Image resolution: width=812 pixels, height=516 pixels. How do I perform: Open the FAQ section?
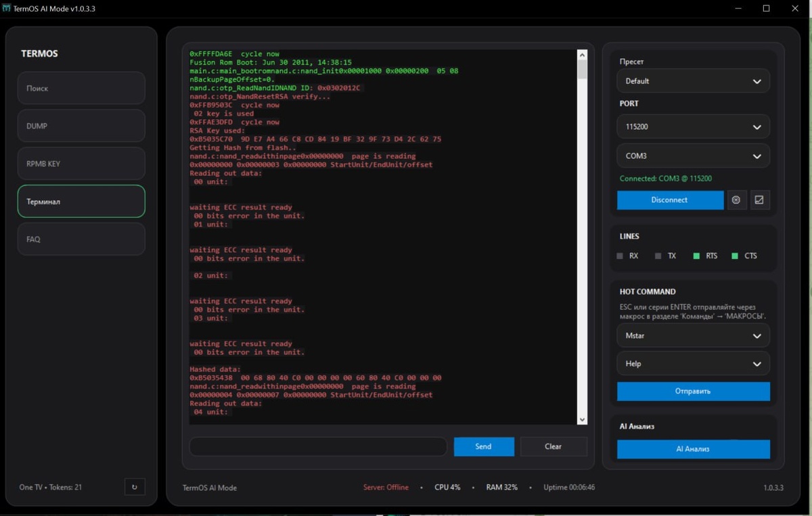[x=81, y=239]
